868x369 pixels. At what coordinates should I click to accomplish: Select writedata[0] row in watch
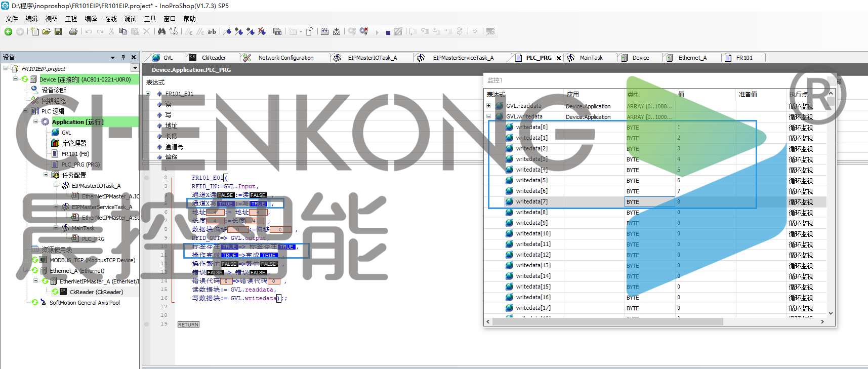[655, 127]
